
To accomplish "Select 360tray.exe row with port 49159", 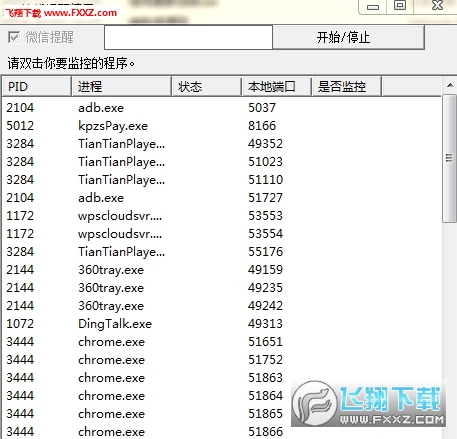I will click(x=222, y=270).
